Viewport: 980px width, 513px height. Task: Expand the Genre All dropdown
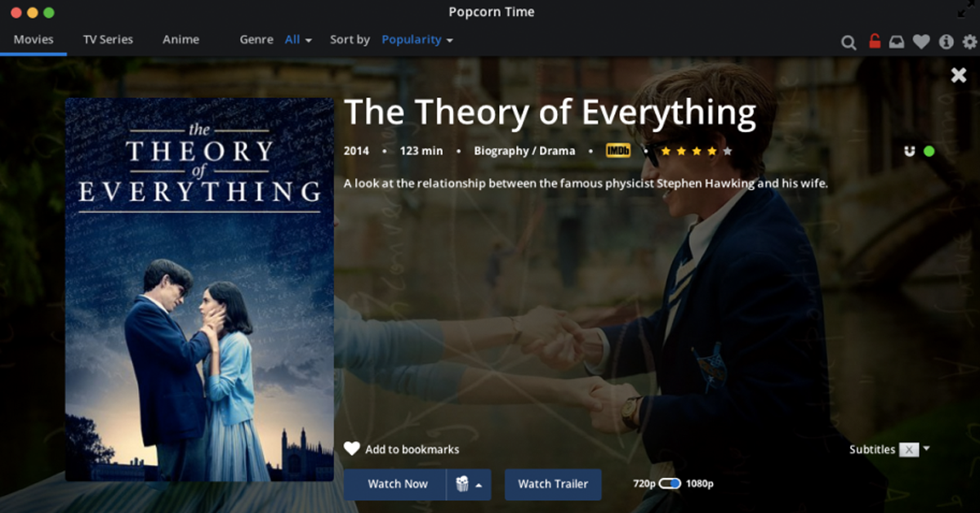[x=298, y=39]
